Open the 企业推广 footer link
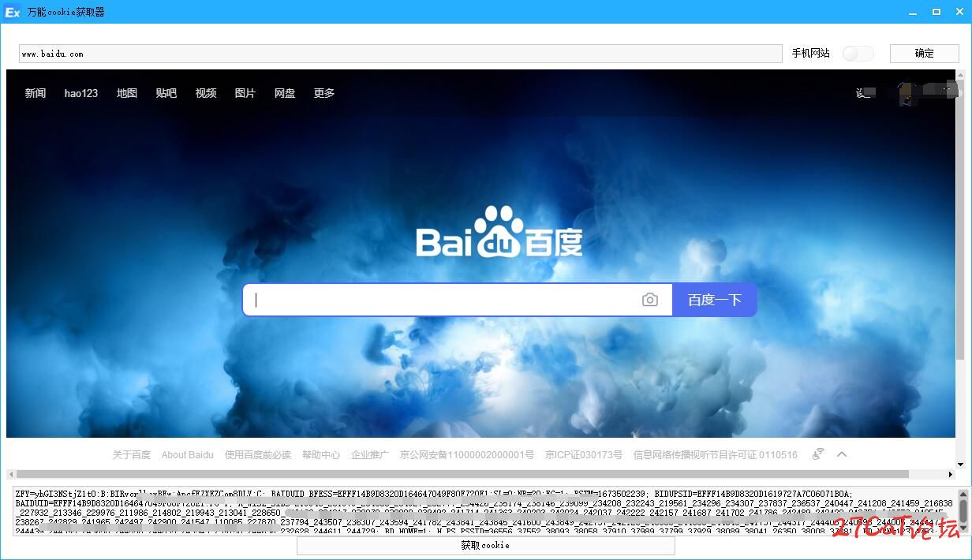This screenshot has height=560, width=972. [x=370, y=455]
